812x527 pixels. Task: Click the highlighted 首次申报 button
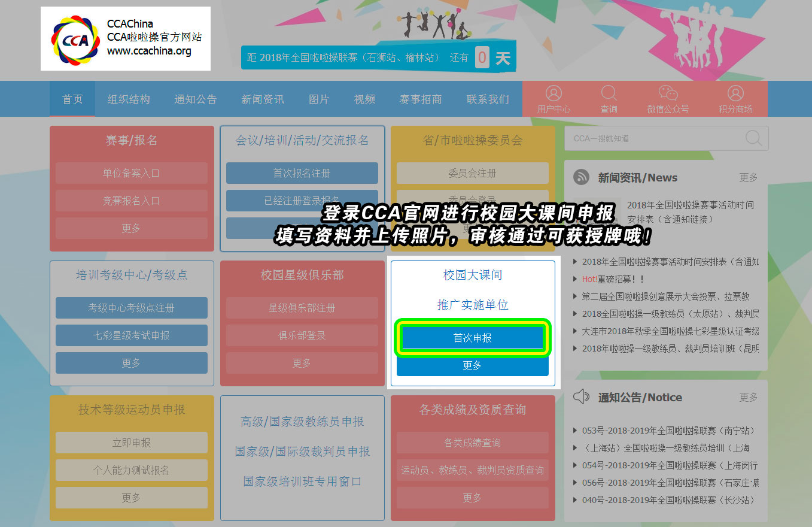[x=472, y=338]
